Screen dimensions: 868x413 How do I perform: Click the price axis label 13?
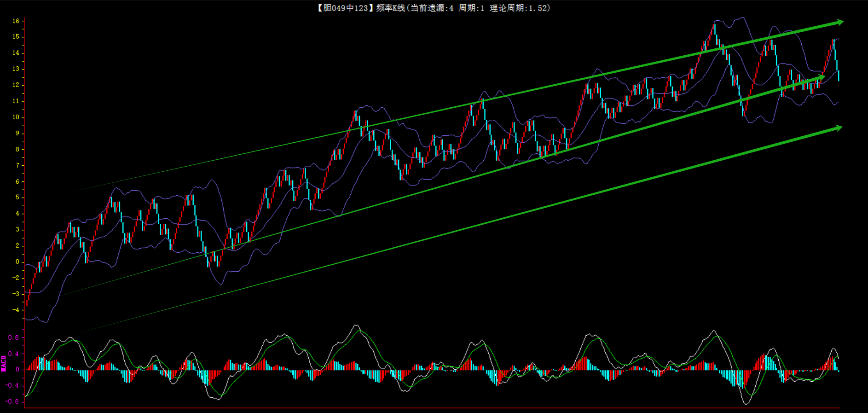pyautogui.click(x=16, y=69)
